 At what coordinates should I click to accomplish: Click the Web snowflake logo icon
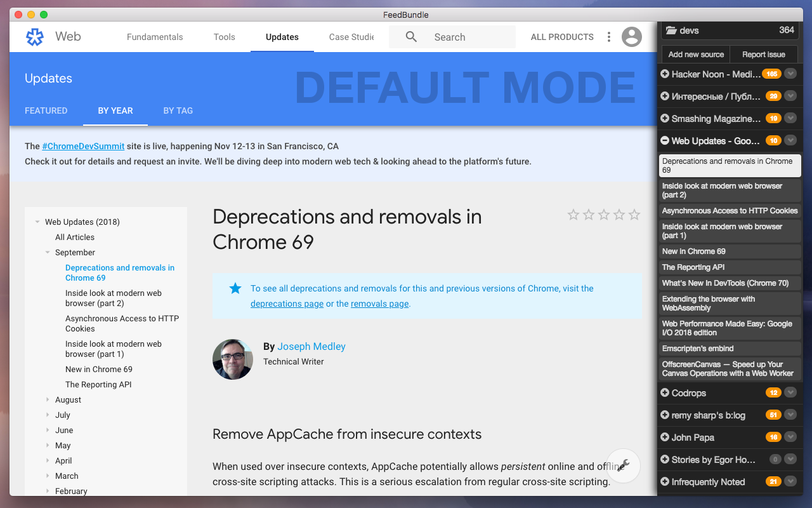pos(34,37)
